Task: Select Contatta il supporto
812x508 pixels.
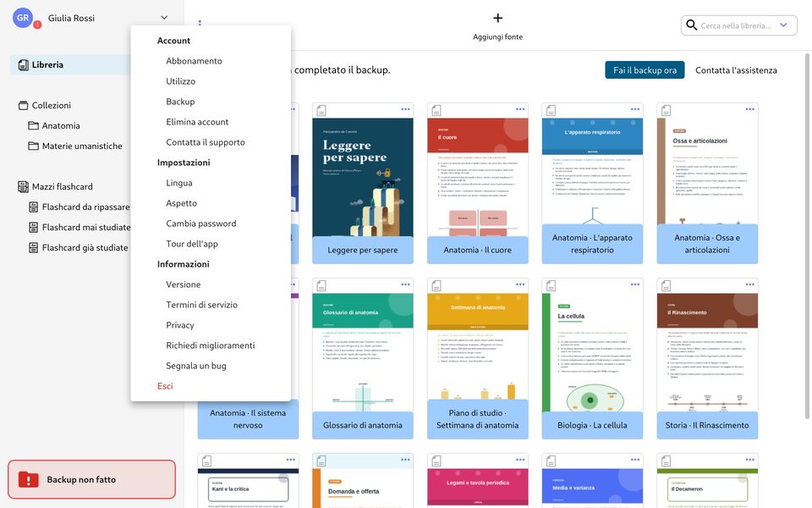Action: pos(205,141)
